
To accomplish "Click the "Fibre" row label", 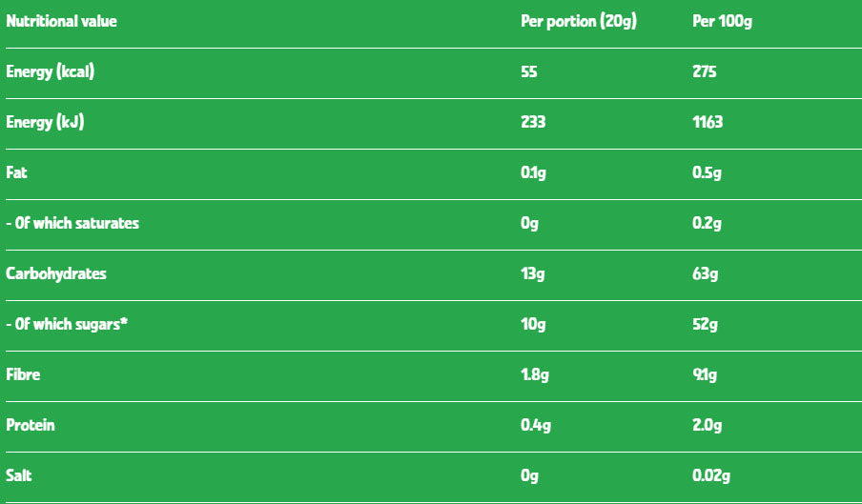I will pyautogui.click(x=23, y=374).
